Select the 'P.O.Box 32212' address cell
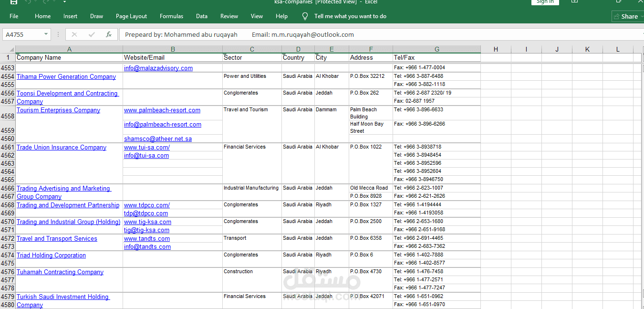This screenshot has width=644, height=309. tap(371, 76)
